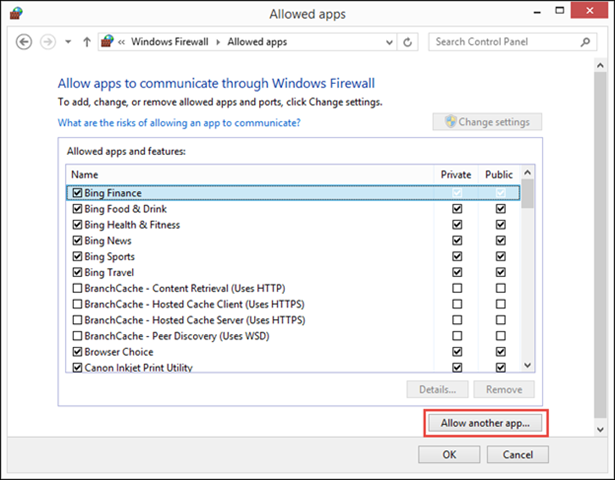Toggle Public checkbox for Browser Choice
The width and height of the screenshot is (615, 480).
click(x=500, y=352)
